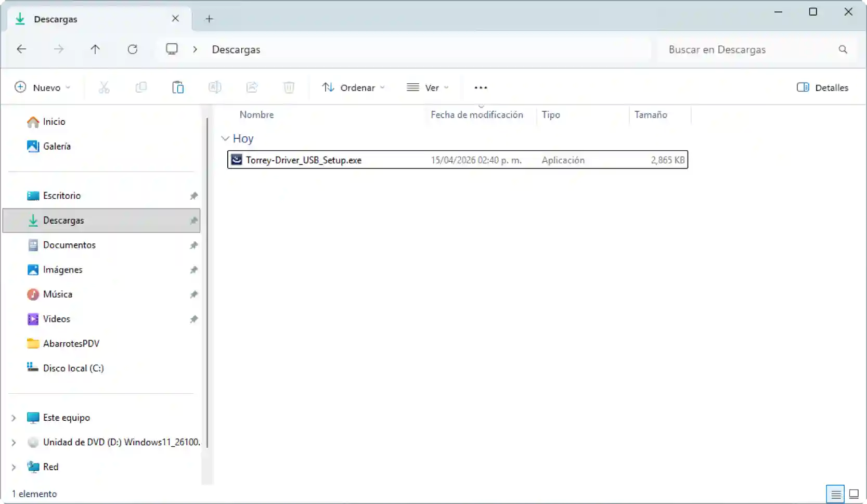
Task: Unpin Descargas from quick access
Action: (193, 221)
